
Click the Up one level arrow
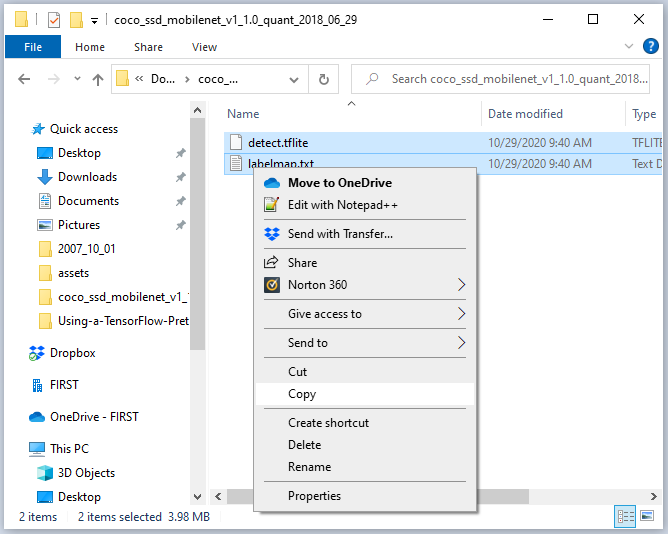point(98,79)
